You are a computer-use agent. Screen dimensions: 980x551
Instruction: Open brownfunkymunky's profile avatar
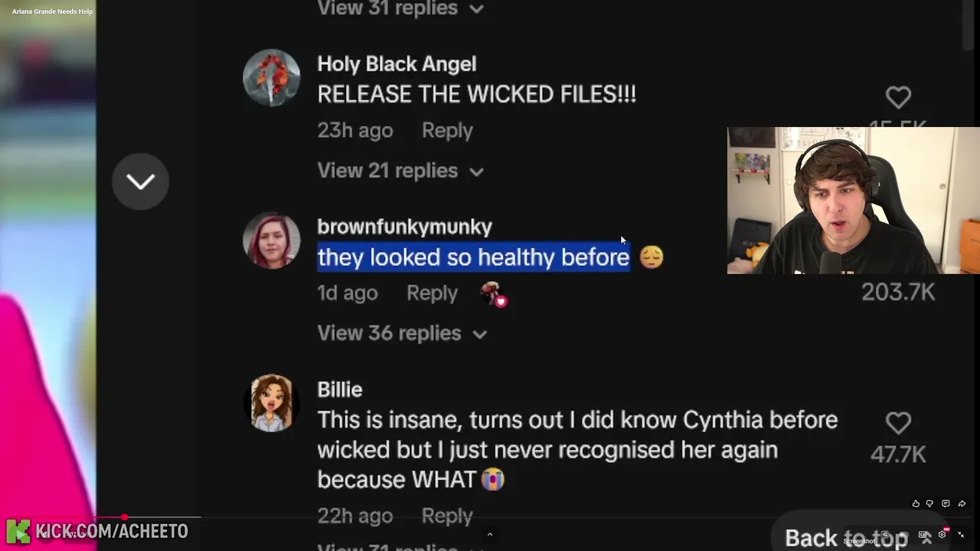point(271,240)
